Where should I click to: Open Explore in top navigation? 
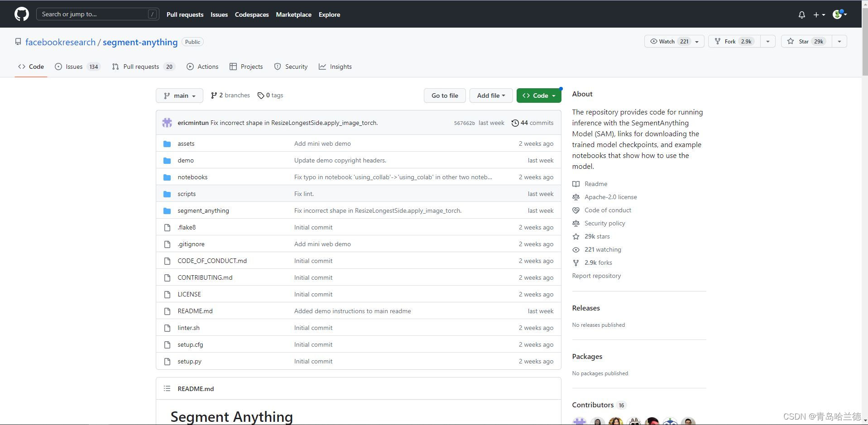[x=329, y=14]
